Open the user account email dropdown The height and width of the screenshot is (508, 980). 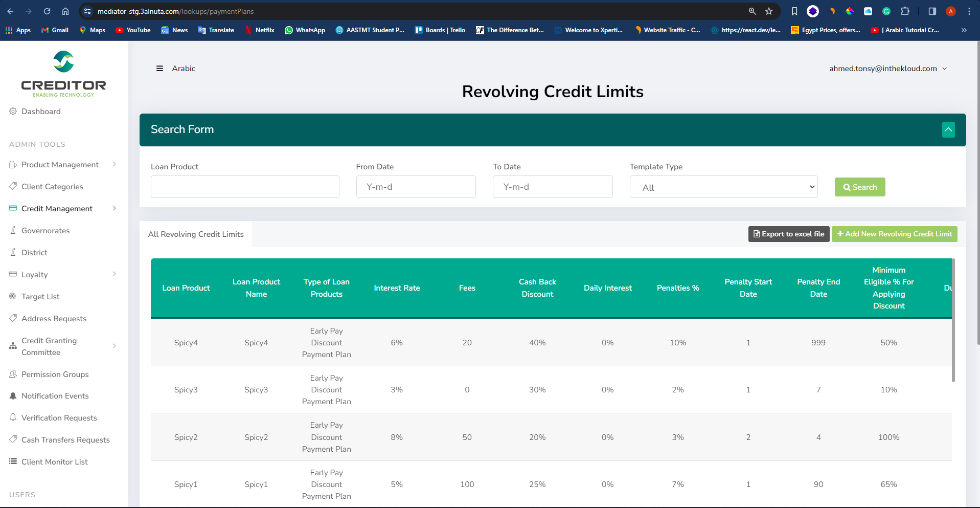(887, 69)
